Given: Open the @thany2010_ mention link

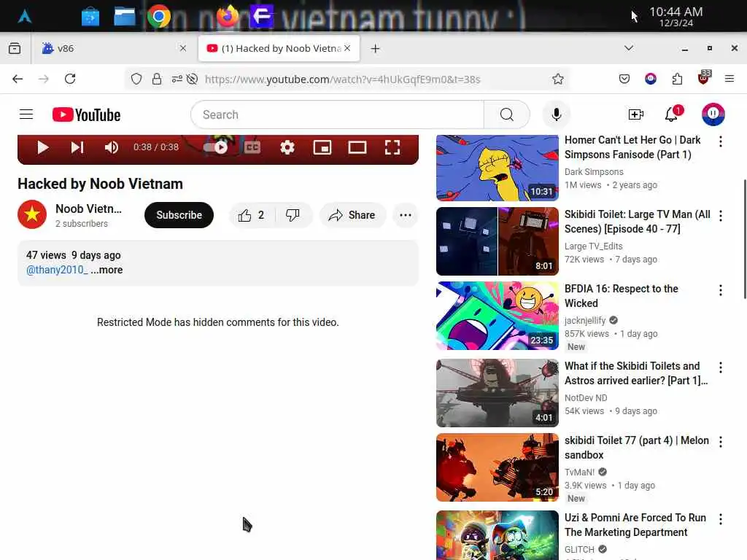Looking at the screenshot, I should point(57,270).
